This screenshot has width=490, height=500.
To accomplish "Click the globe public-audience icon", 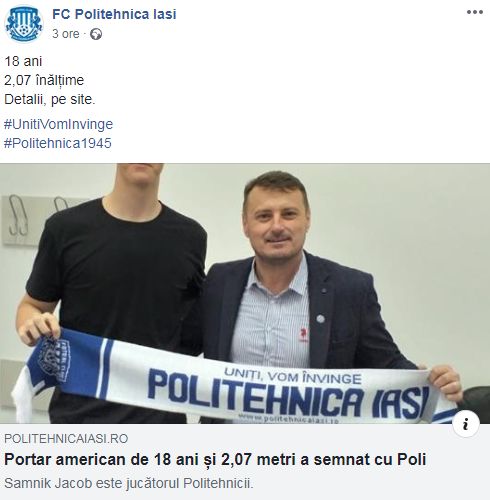I will coord(96,34).
